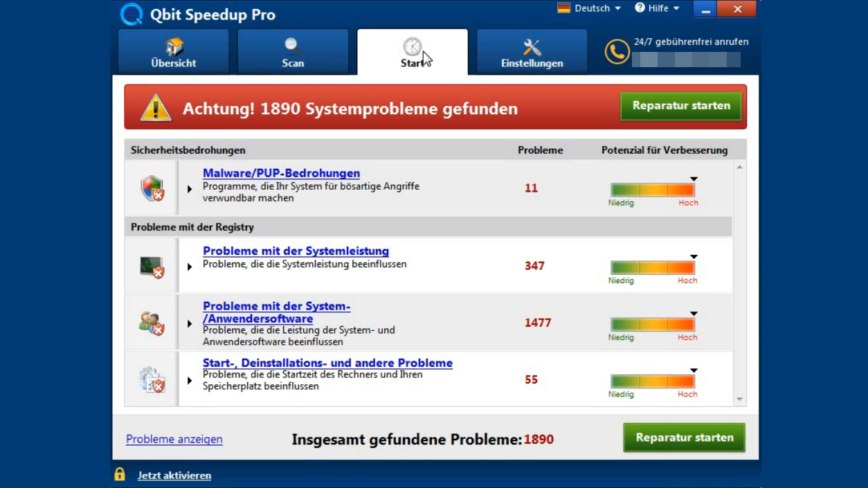Click the Probleme mit der Registry header
868x488 pixels.
(192, 227)
